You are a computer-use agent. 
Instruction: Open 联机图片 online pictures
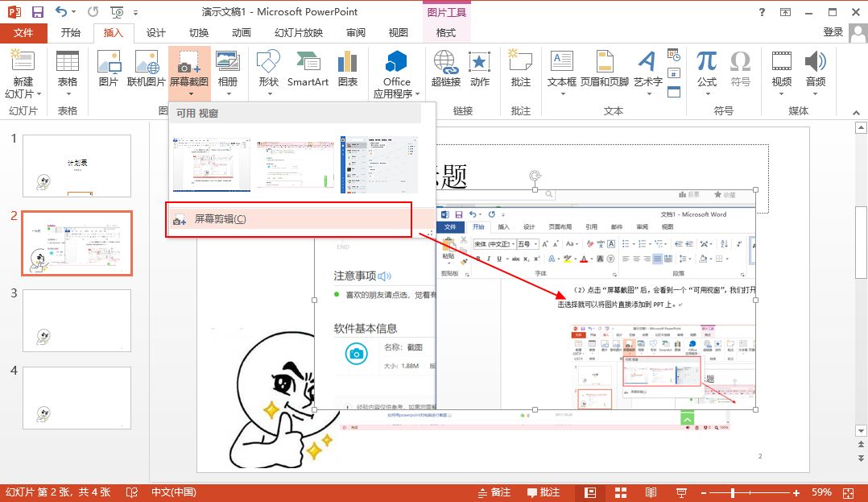tap(146, 68)
